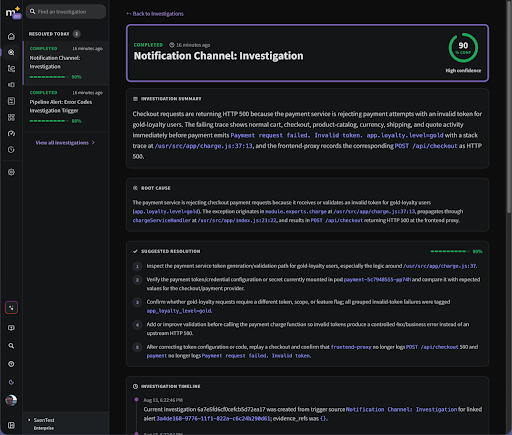Click Root Cause section magnifier icon
The image size is (512, 435).
tap(135, 188)
